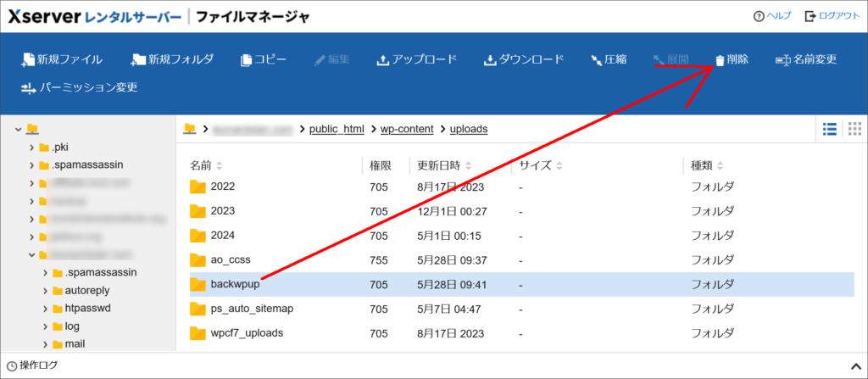
Task: Navigate to wp-content in breadcrumb
Action: point(407,129)
